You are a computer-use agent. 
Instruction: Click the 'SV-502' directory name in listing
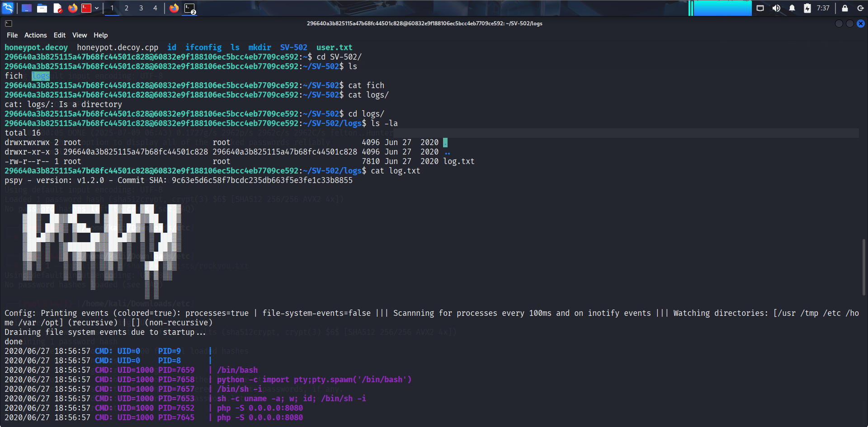point(294,47)
